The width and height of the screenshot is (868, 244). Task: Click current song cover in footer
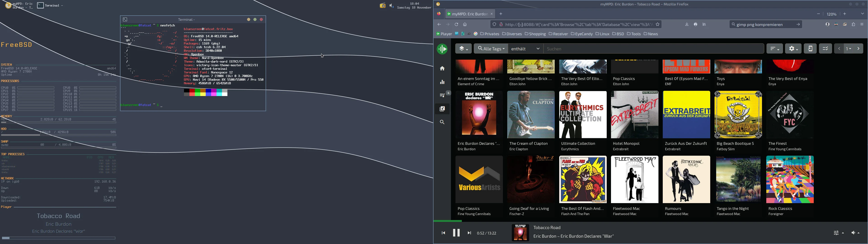coord(520,233)
